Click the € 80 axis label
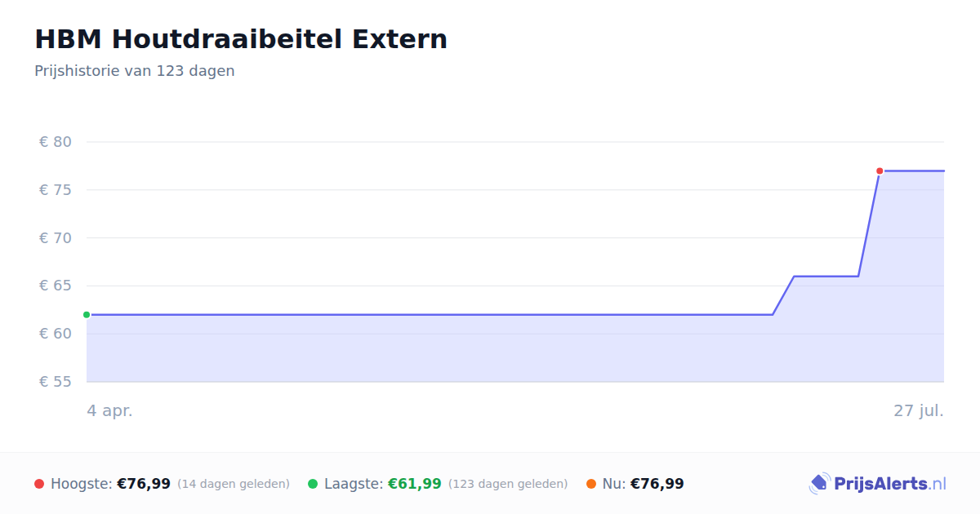This screenshot has height=514, width=980. [56, 142]
